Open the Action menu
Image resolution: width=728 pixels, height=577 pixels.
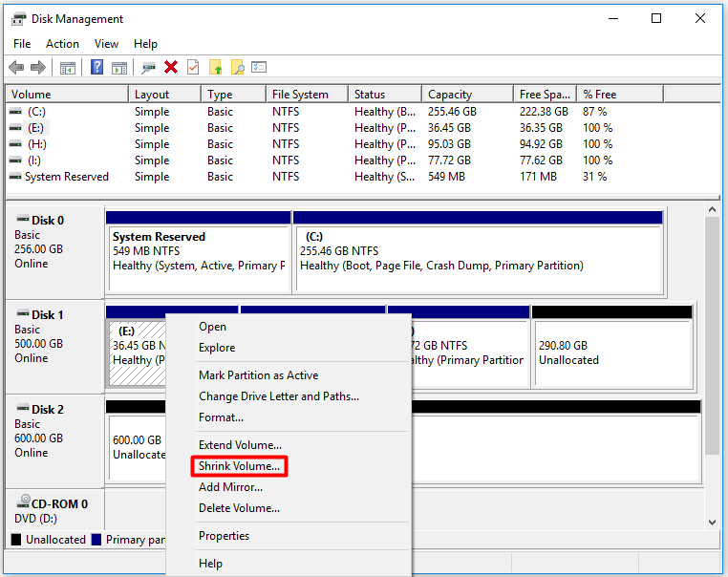(62, 44)
